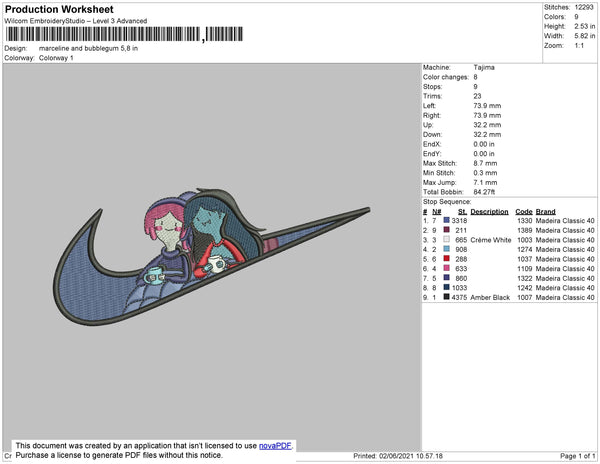
Task: Click the 'Madeira Classic 40' brand in row 9
Action: pos(565,297)
